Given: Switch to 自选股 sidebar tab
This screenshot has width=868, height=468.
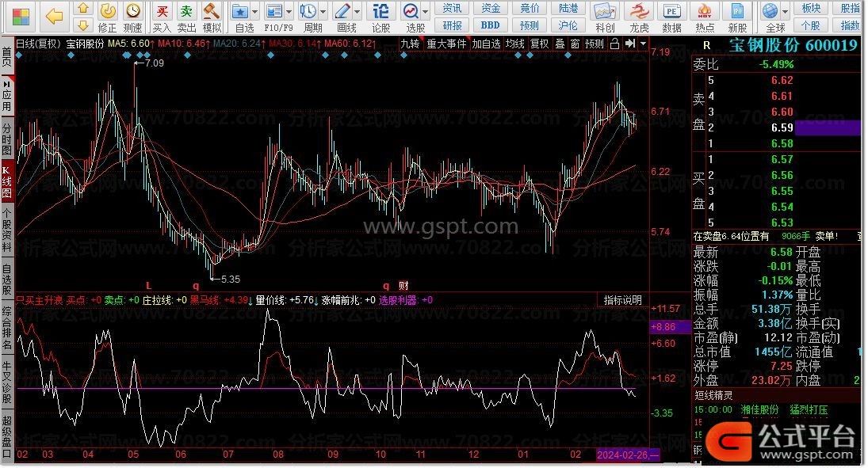Looking at the screenshot, I should [x=6, y=280].
